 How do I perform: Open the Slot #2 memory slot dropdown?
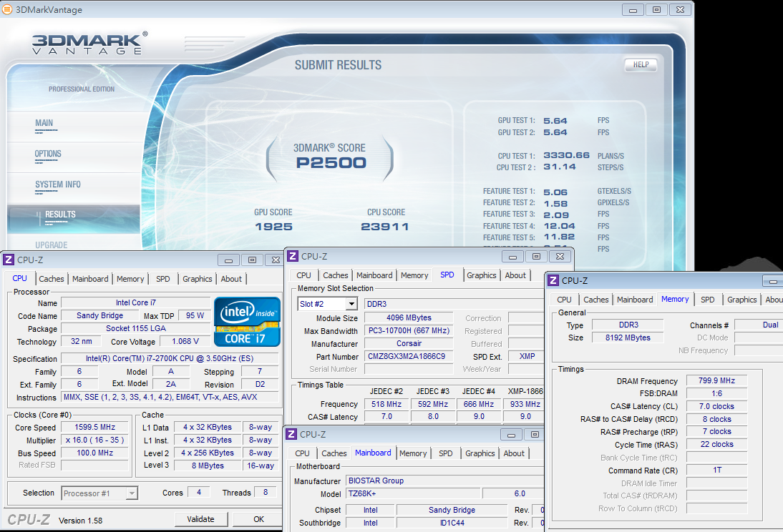tap(328, 304)
